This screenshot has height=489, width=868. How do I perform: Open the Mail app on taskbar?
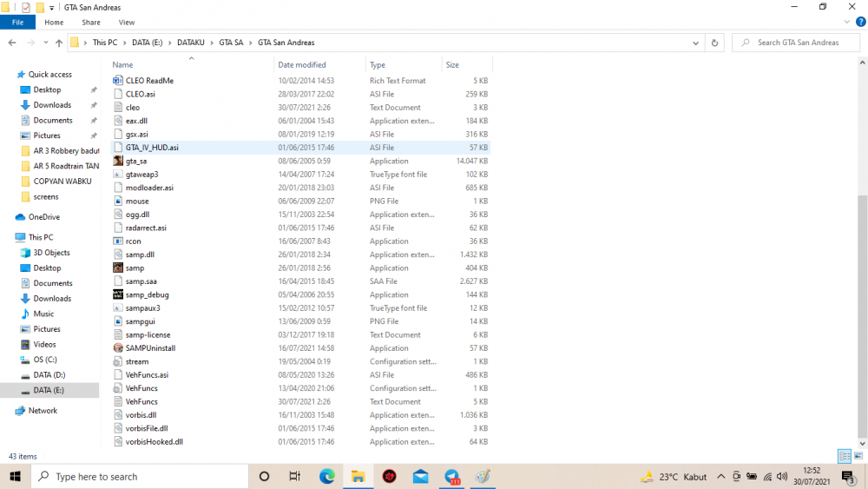(420, 476)
